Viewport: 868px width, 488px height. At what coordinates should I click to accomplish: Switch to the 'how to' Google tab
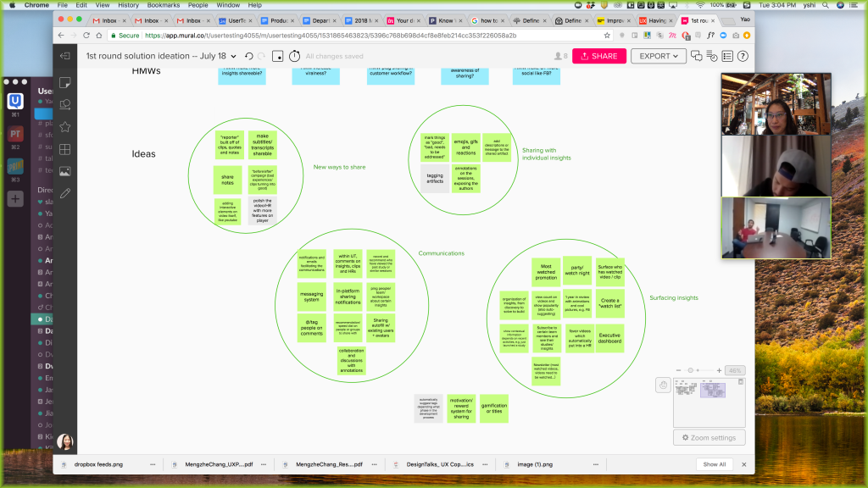click(x=487, y=20)
